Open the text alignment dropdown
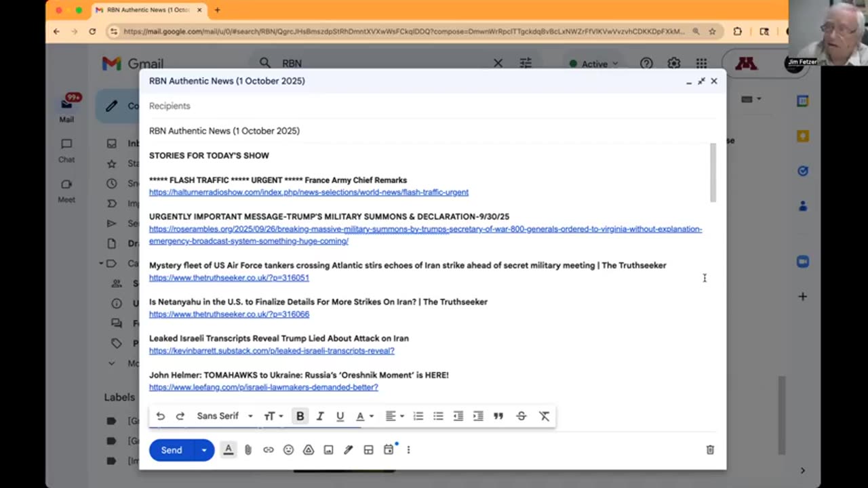The height and width of the screenshot is (488, 868). tap(394, 416)
